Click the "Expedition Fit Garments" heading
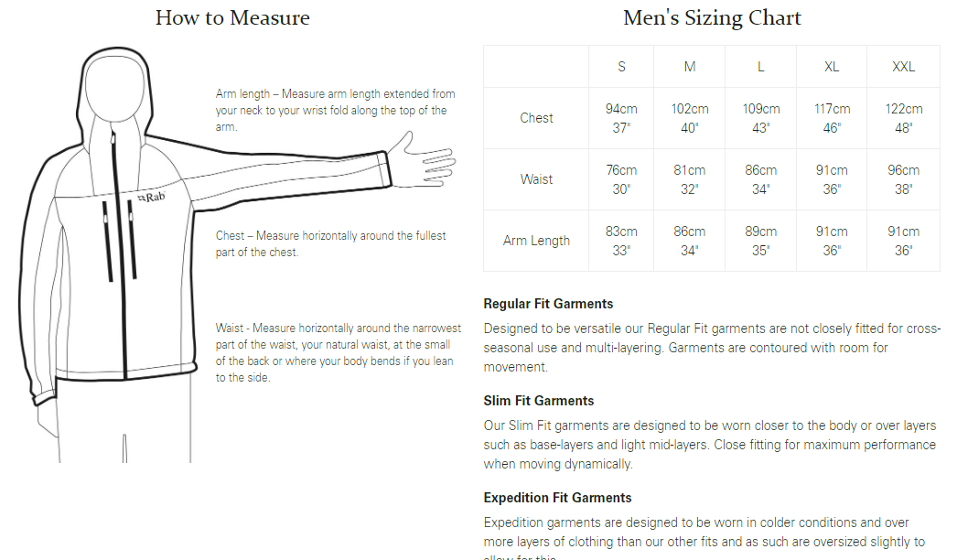The image size is (957, 560). point(557,498)
